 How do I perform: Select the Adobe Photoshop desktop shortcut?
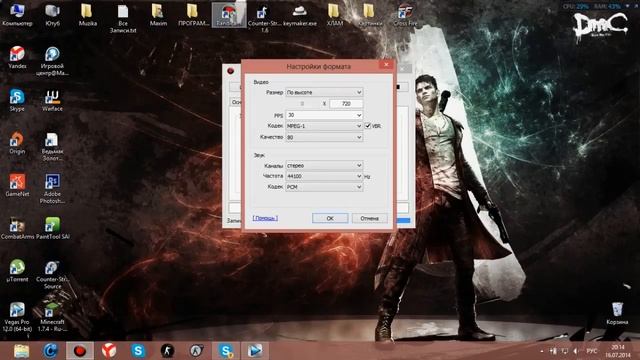tap(52, 188)
